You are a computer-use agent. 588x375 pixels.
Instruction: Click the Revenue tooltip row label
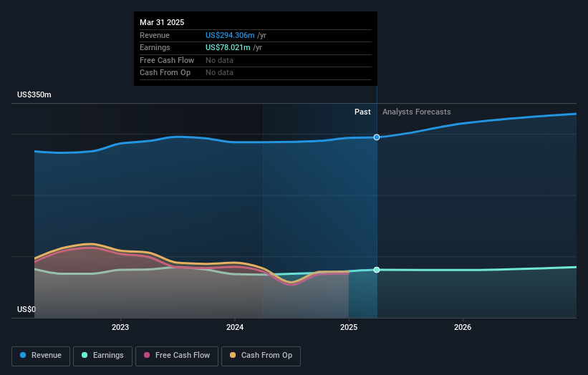tap(155, 35)
